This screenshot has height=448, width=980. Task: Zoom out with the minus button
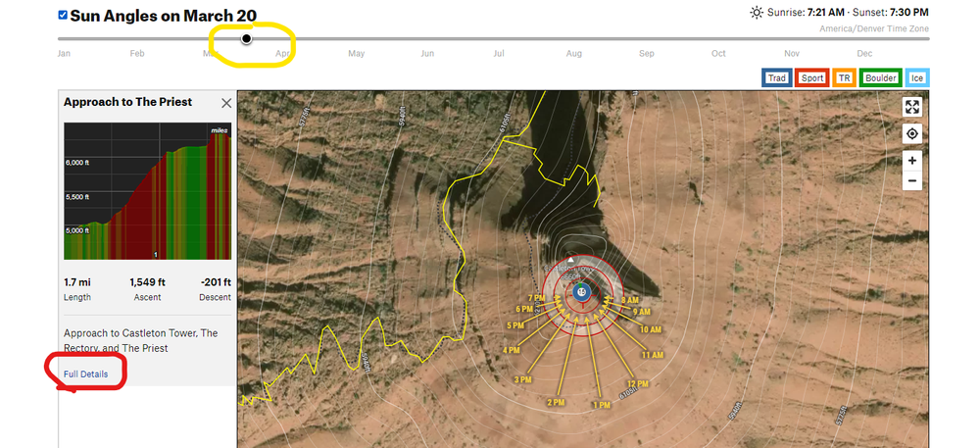click(912, 181)
